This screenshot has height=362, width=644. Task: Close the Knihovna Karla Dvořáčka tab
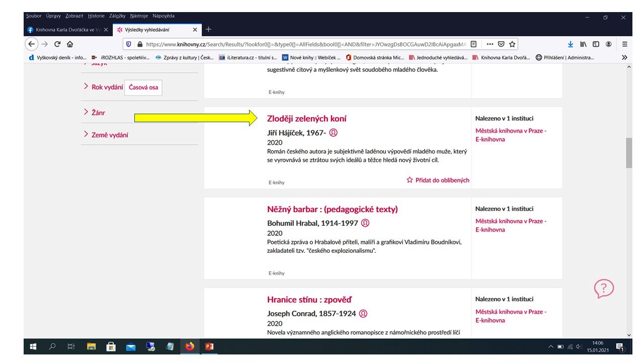[106, 30]
